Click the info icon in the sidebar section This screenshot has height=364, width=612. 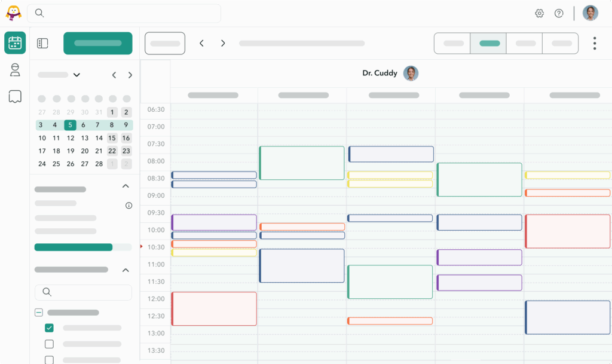coord(128,205)
